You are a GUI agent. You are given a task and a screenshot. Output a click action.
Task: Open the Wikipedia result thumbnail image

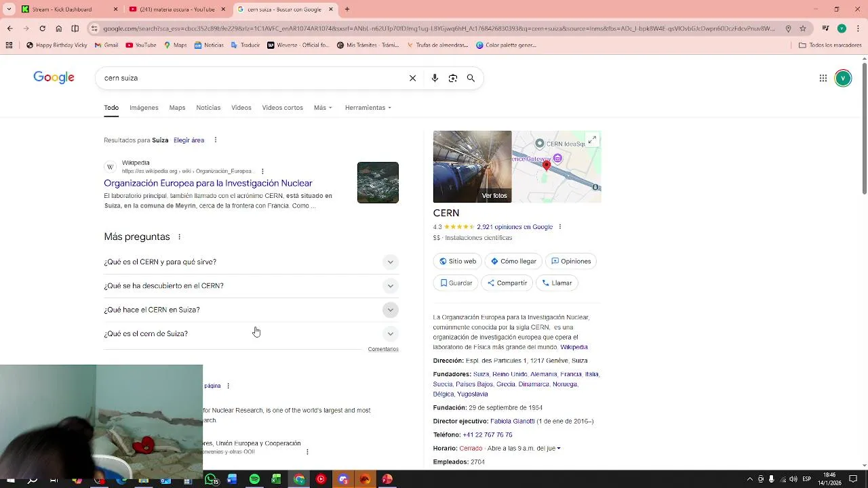tap(378, 182)
